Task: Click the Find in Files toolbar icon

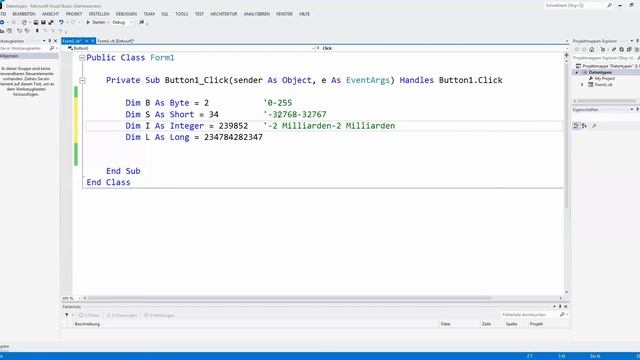Action: tap(141, 22)
